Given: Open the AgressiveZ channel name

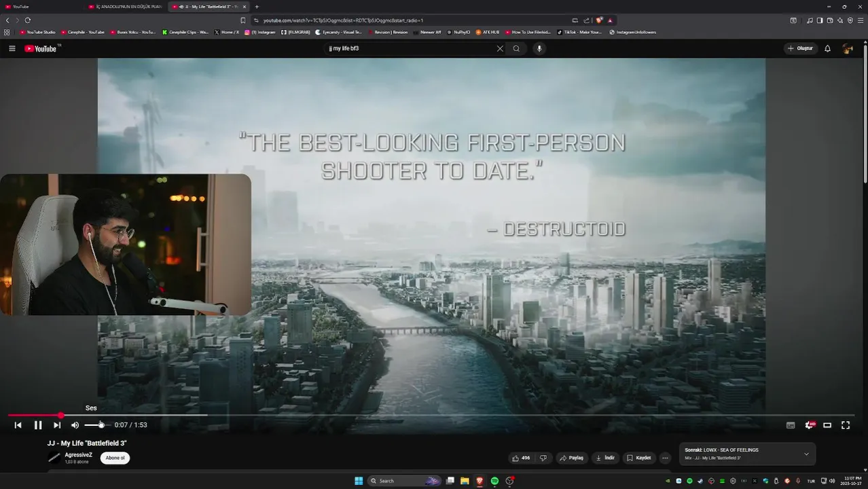Looking at the screenshot, I should click(78, 454).
